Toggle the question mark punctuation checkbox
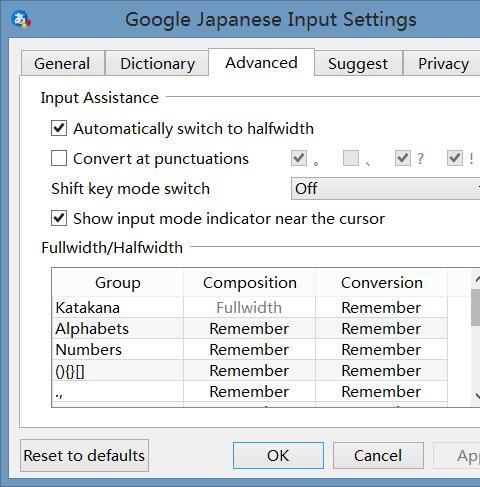 (x=403, y=158)
